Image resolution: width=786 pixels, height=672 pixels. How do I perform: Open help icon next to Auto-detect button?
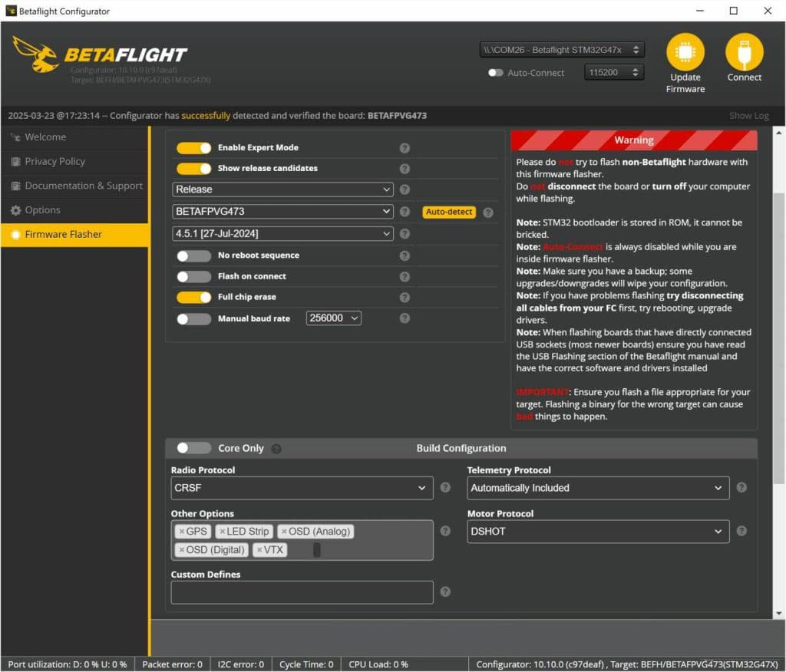coord(487,212)
